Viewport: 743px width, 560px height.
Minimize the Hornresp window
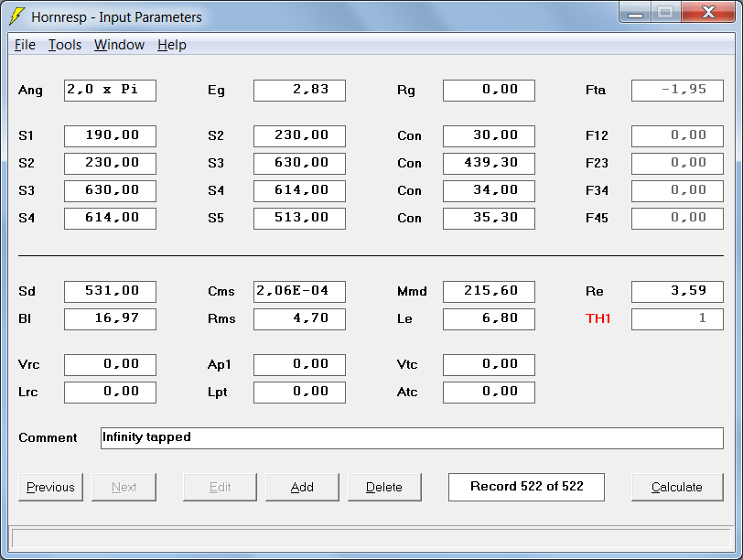pos(635,13)
